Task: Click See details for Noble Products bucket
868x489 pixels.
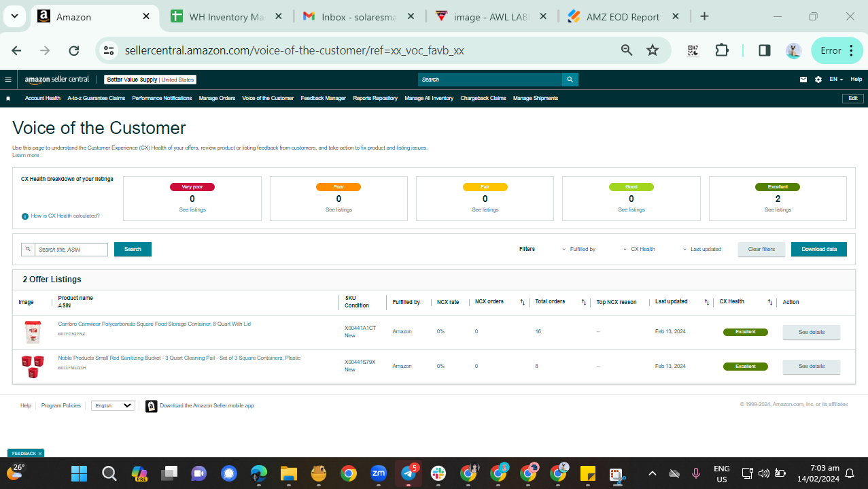Action: (x=812, y=367)
